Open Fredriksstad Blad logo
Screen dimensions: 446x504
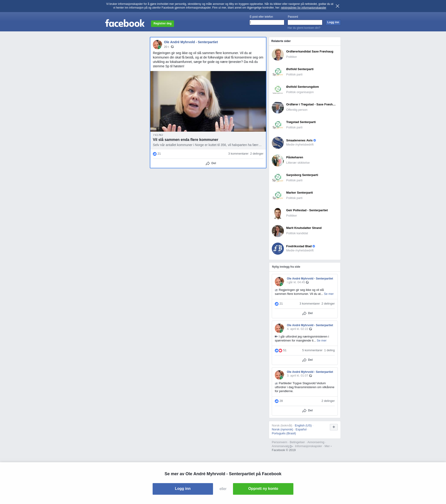click(278, 249)
